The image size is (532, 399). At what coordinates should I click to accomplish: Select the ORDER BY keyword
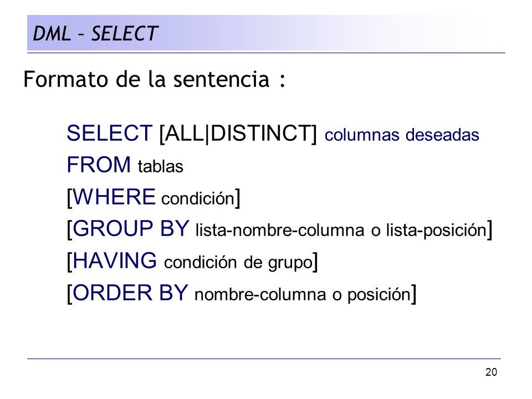pyautogui.click(x=131, y=293)
